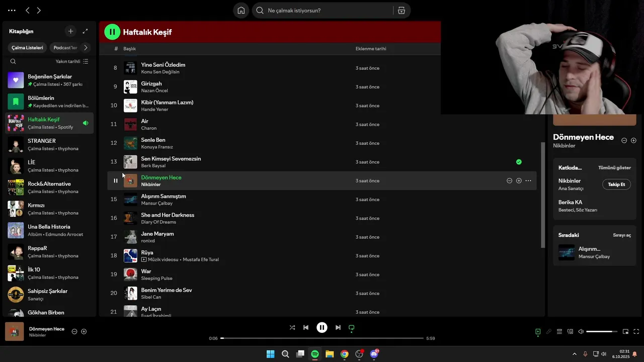Select next-up track Alışırım in queue
Screen dimensions: 644x362
click(x=595, y=252)
